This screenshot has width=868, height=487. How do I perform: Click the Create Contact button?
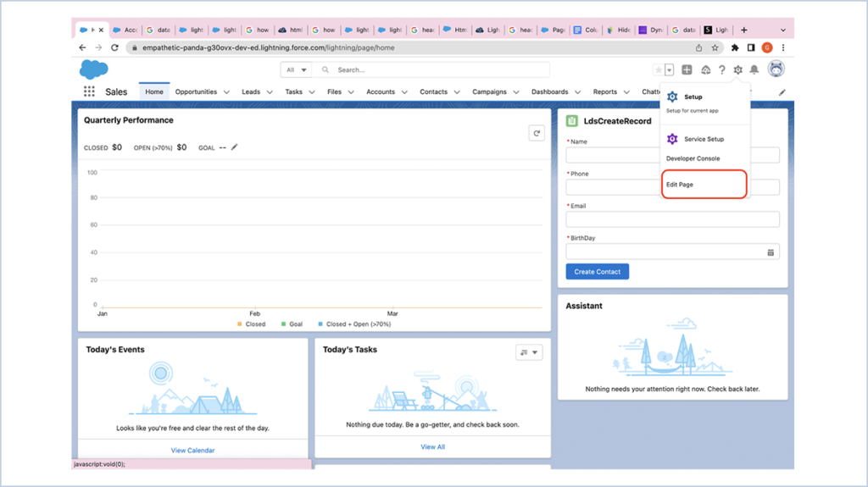pyautogui.click(x=598, y=272)
